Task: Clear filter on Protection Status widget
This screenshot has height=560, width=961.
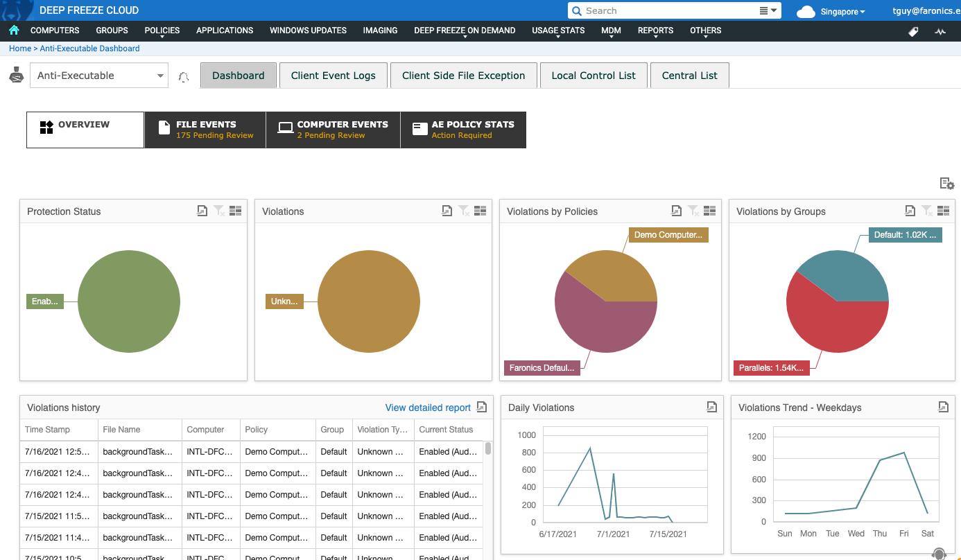Action: coord(219,211)
